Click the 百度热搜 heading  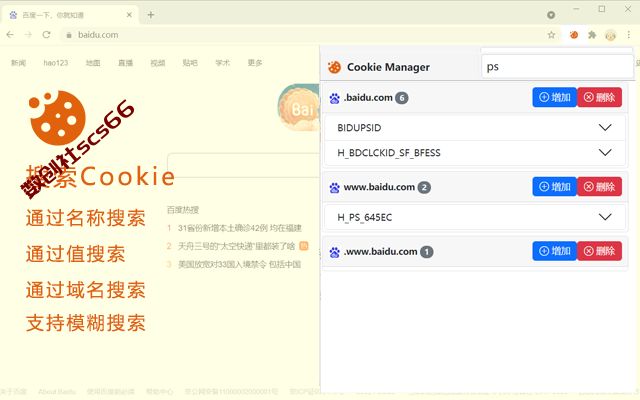tap(183, 210)
